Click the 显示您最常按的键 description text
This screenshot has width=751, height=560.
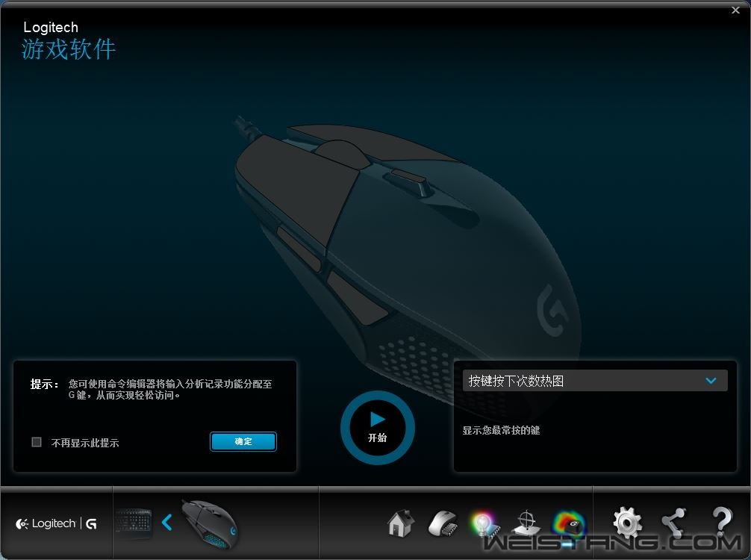click(501, 430)
